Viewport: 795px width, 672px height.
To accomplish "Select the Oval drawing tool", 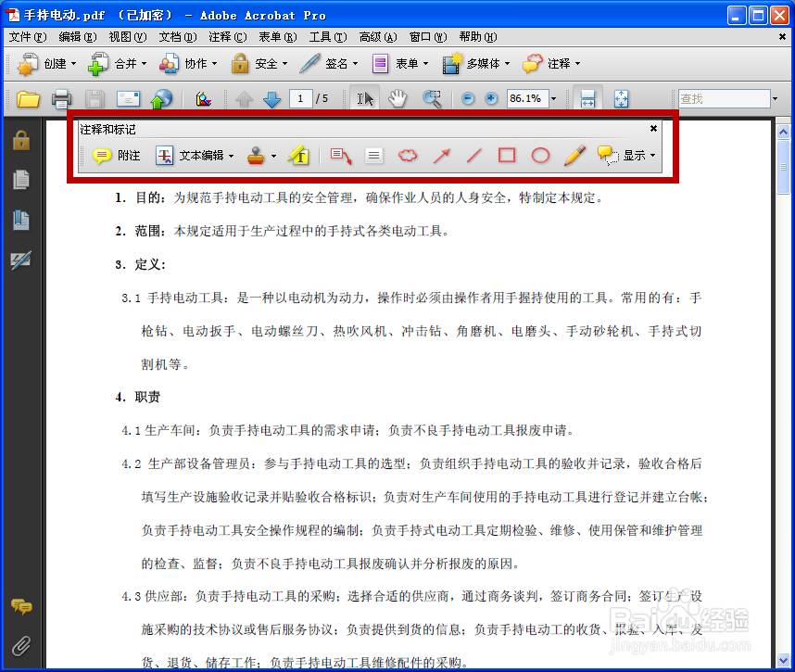I will (540, 155).
